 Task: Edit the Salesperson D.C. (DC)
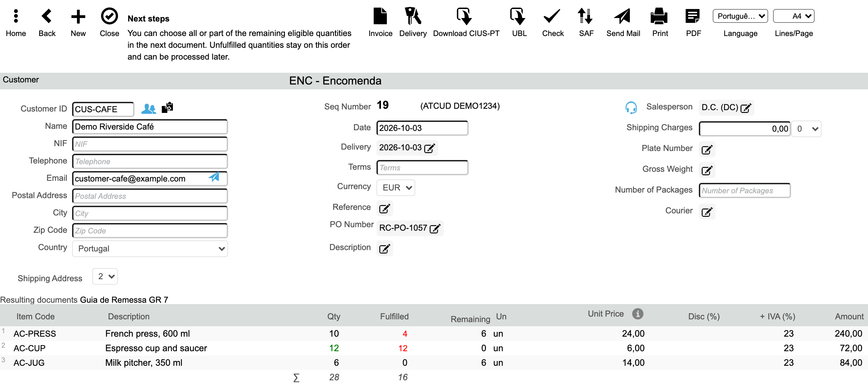coord(746,108)
